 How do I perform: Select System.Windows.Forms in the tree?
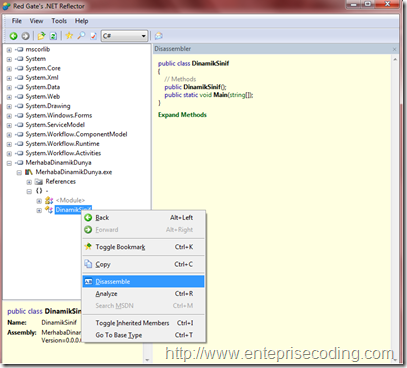tap(59, 115)
